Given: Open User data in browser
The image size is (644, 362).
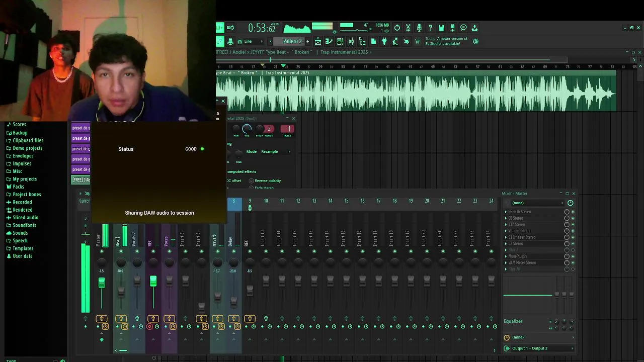Looking at the screenshot, I should (22, 256).
